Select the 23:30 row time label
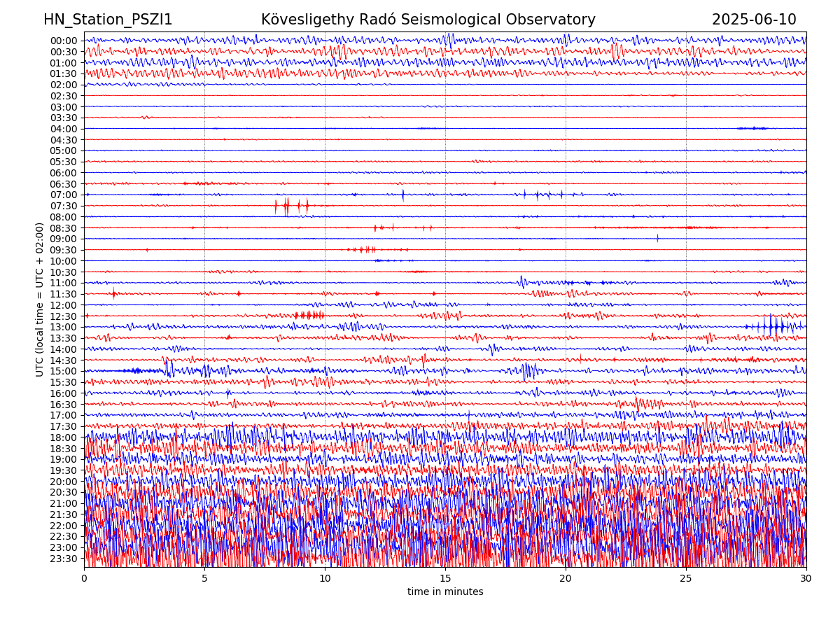Image resolution: width=840 pixels, height=630 pixels. 64,559
